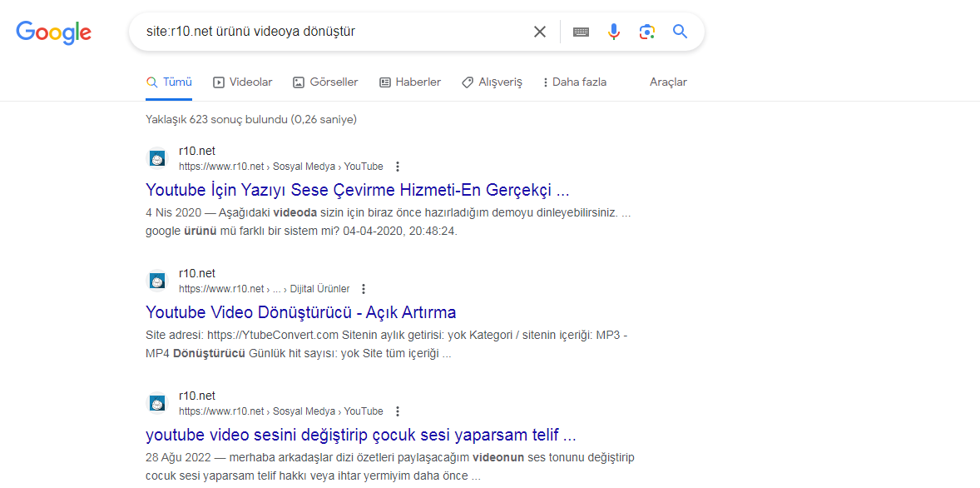Search by image using camera lens icon
The width and height of the screenshot is (980, 488).
647,32
